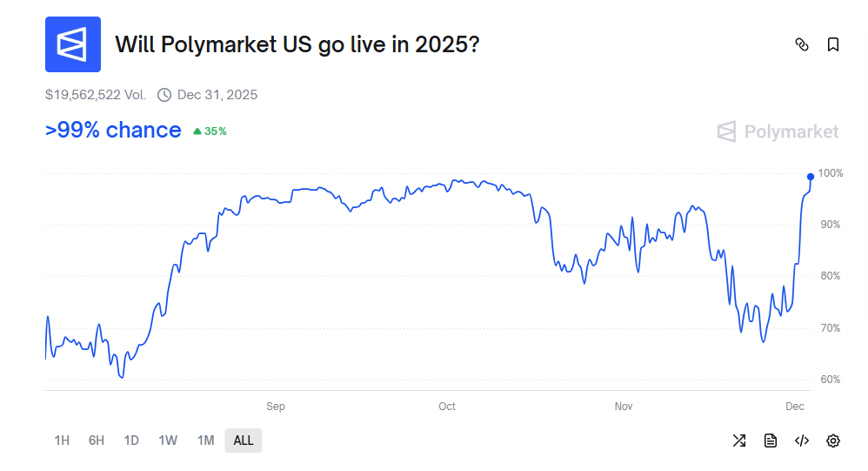Image resolution: width=868 pixels, height=471 pixels.
Task: Click the shuffle arrows icon below the chart
Action: pos(739,441)
